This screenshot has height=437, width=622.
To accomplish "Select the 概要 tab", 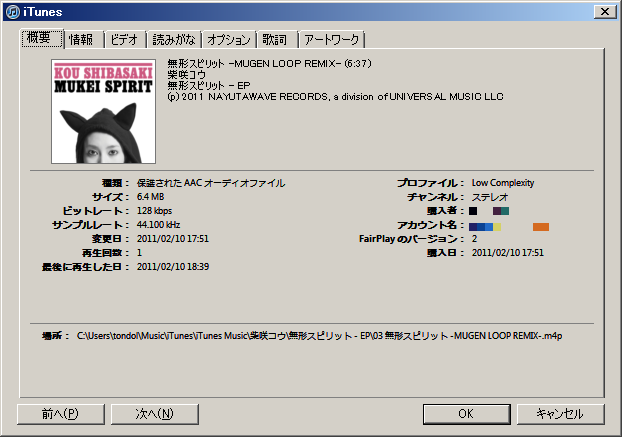I will [42, 38].
